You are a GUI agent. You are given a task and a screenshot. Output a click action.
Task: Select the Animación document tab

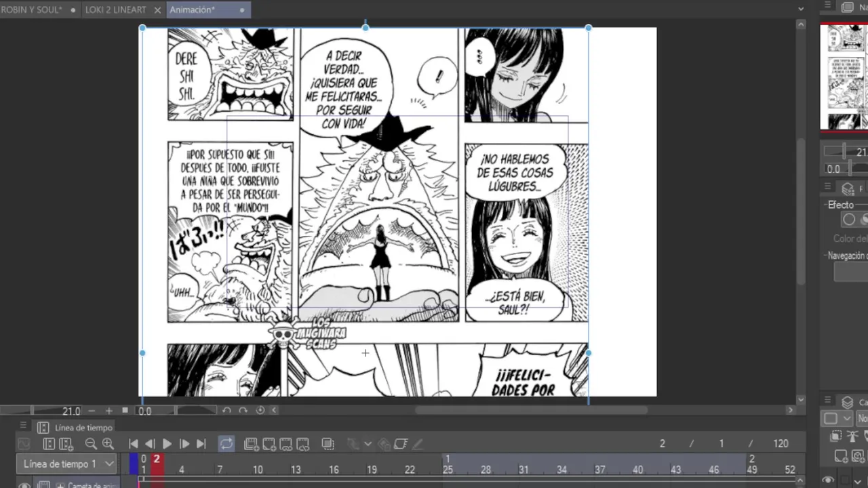tap(192, 10)
